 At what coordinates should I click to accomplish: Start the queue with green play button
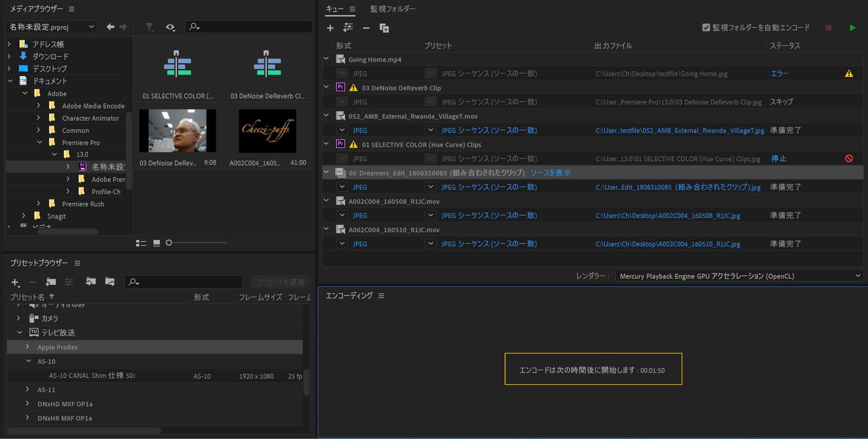[852, 28]
